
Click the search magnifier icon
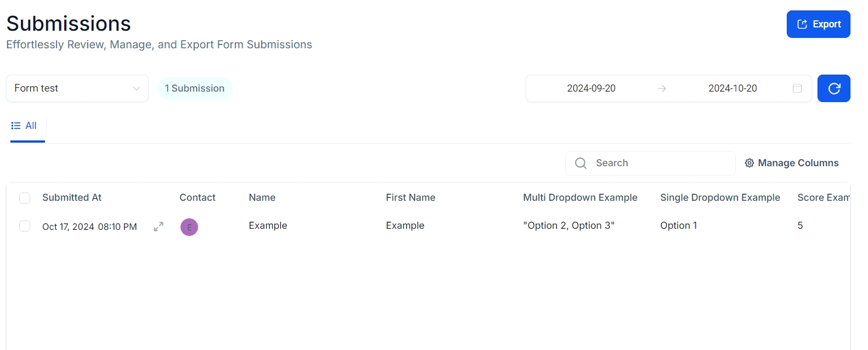pos(580,163)
